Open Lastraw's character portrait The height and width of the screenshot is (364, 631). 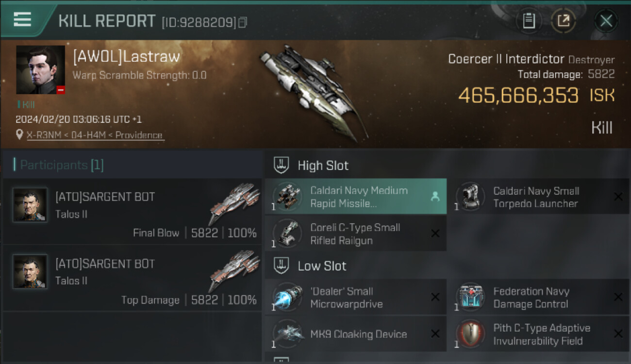[x=40, y=70]
